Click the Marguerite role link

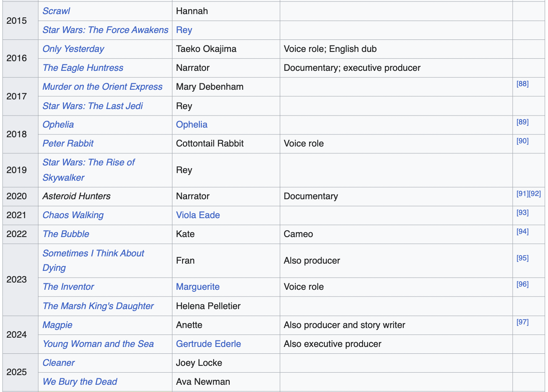198,287
